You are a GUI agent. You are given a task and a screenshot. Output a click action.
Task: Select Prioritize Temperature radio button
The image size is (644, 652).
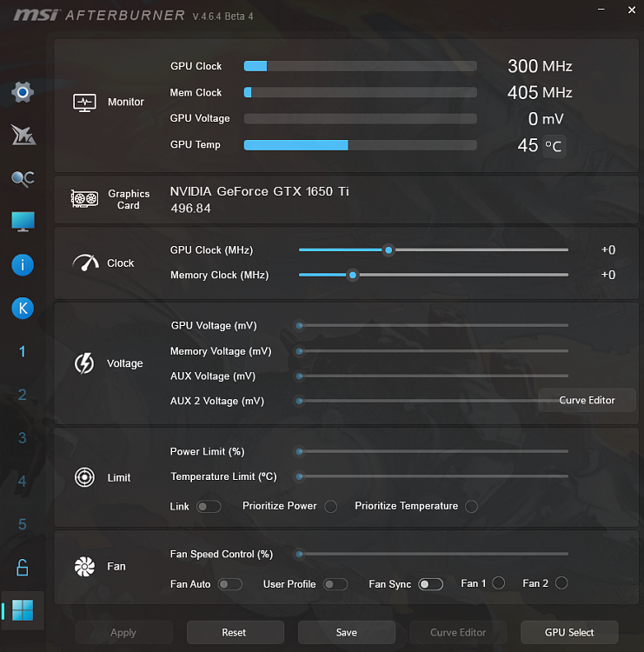click(471, 507)
